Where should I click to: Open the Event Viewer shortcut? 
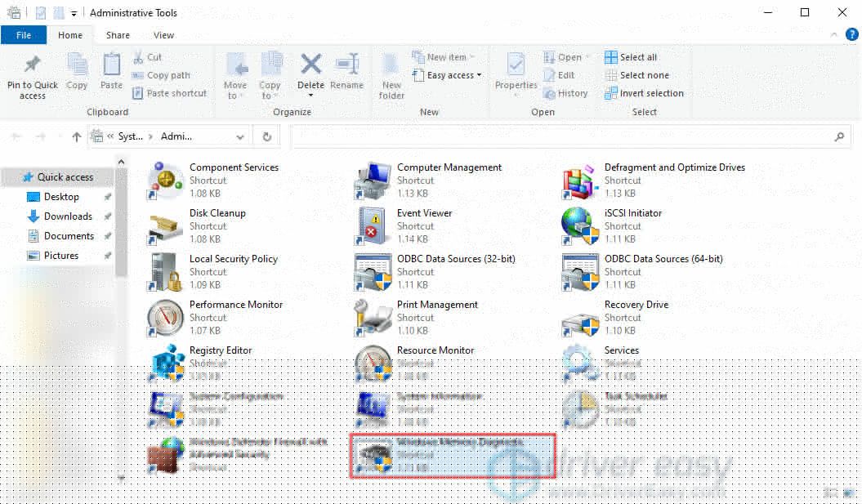pyautogui.click(x=373, y=225)
